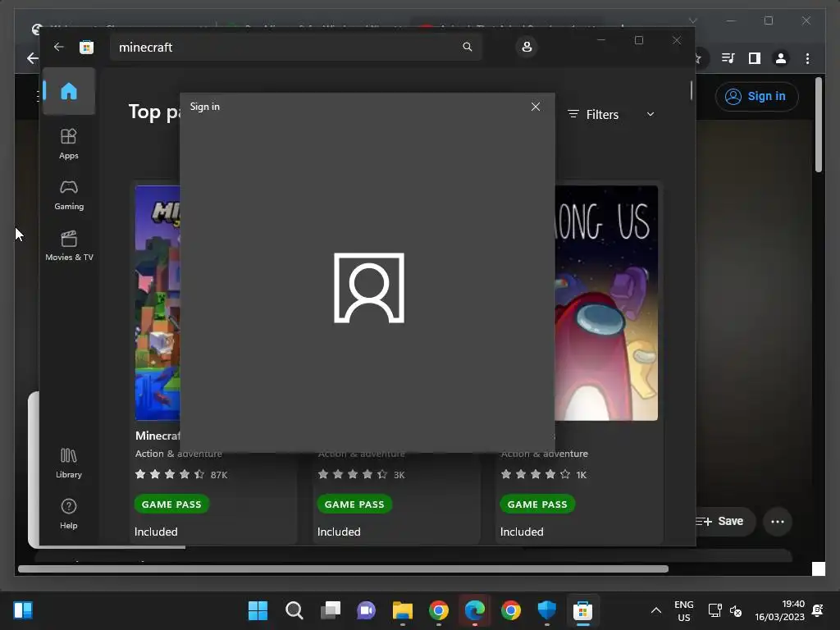Image resolution: width=840 pixels, height=630 pixels.
Task: Open Chrome media control queue icon
Action: pyautogui.click(x=728, y=58)
